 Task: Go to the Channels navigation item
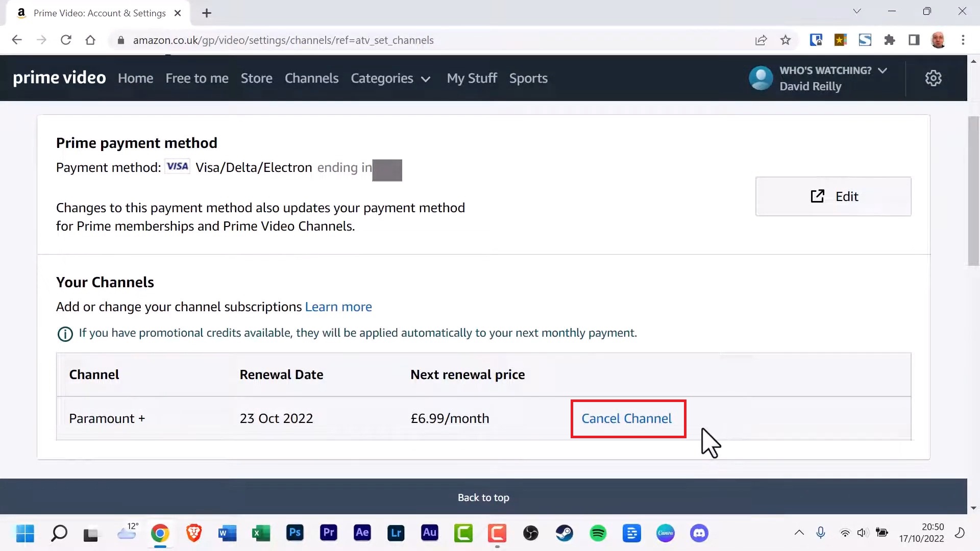pyautogui.click(x=311, y=79)
